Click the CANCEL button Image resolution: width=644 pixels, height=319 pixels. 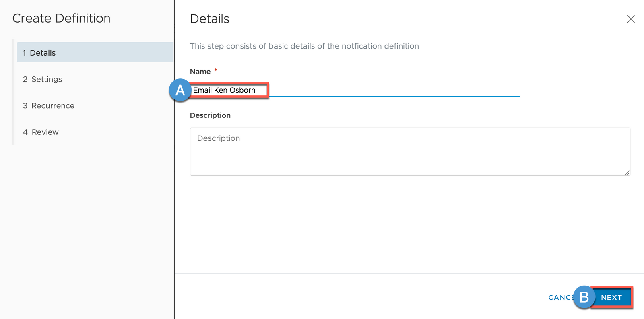pos(560,298)
